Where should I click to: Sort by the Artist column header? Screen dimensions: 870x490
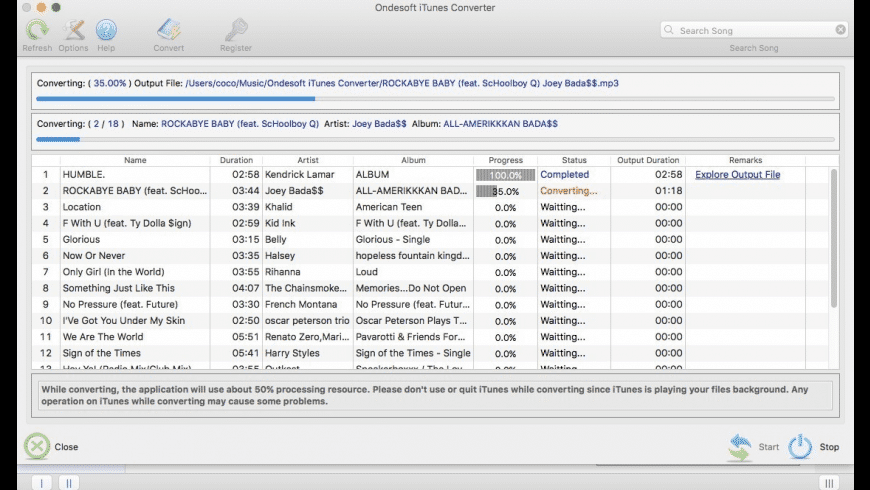(x=308, y=160)
